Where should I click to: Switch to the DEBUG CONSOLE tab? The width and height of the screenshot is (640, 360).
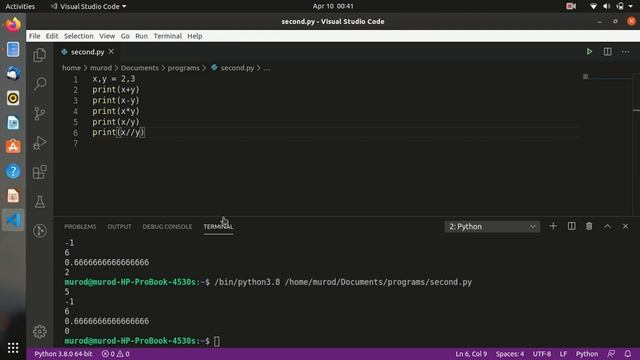tap(167, 227)
